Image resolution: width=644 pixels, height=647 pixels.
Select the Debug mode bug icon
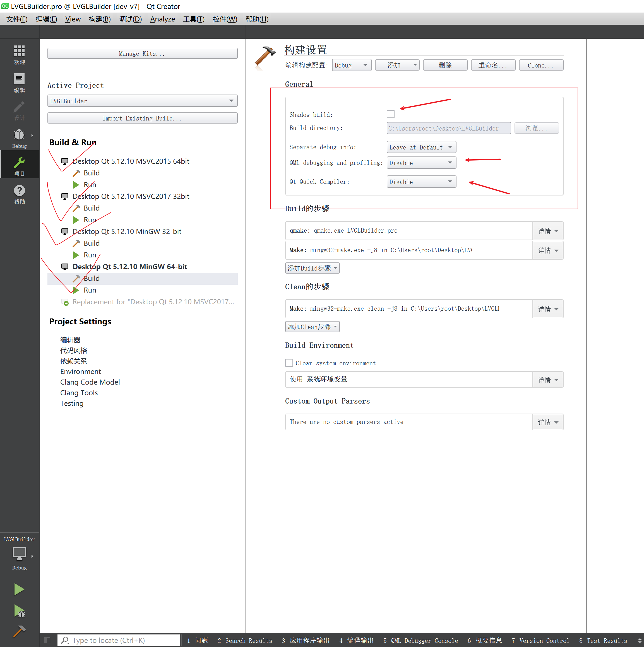tap(19, 136)
